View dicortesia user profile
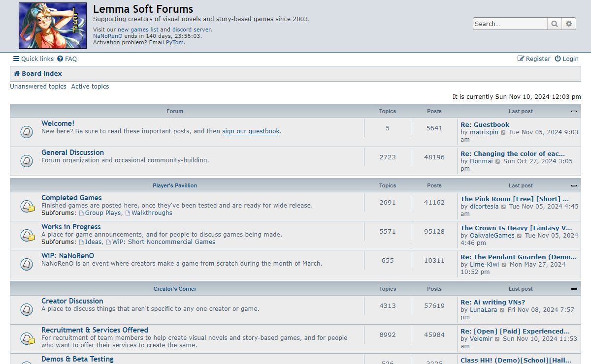591x364 pixels. coord(484,207)
